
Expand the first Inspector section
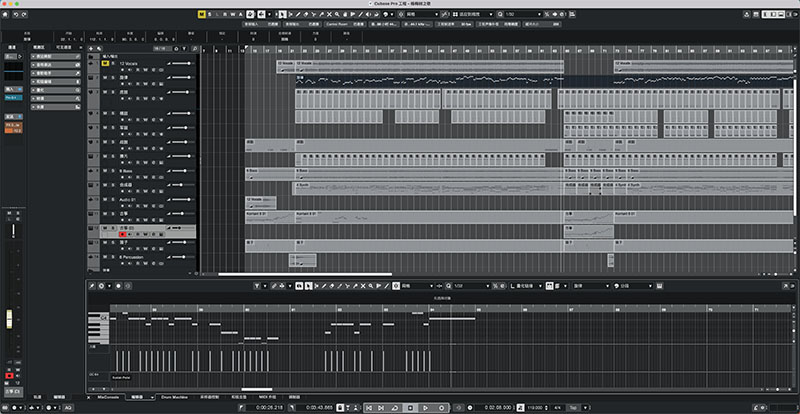click(x=56, y=56)
